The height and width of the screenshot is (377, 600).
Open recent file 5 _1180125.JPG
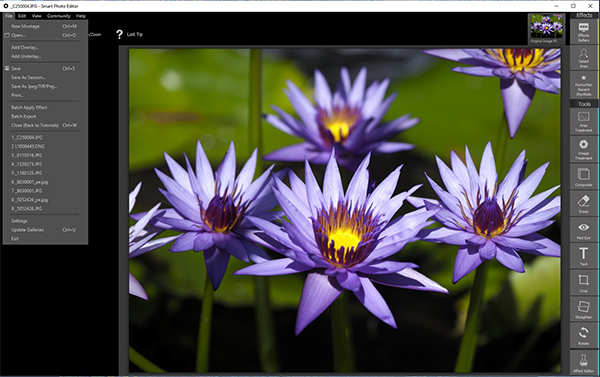click(x=45, y=173)
